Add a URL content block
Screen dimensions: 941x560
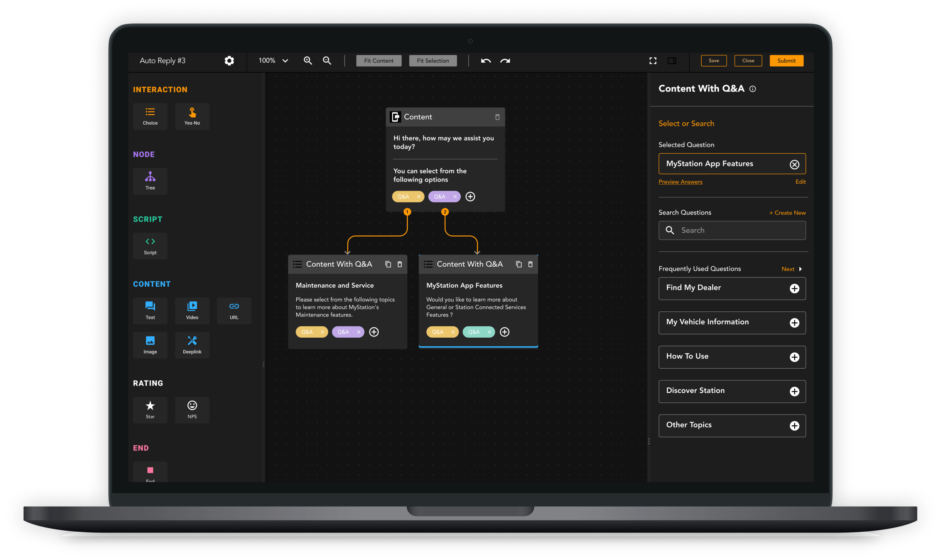pyautogui.click(x=234, y=311)
